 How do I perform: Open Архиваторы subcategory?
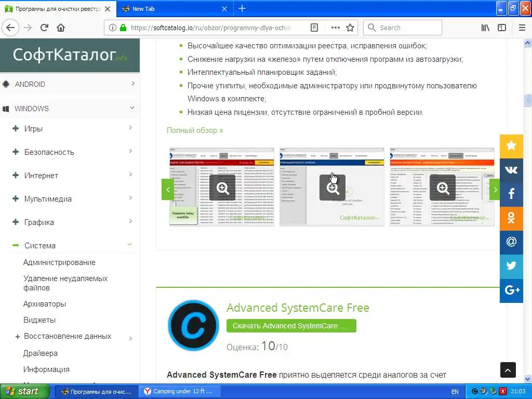(45, 304)
